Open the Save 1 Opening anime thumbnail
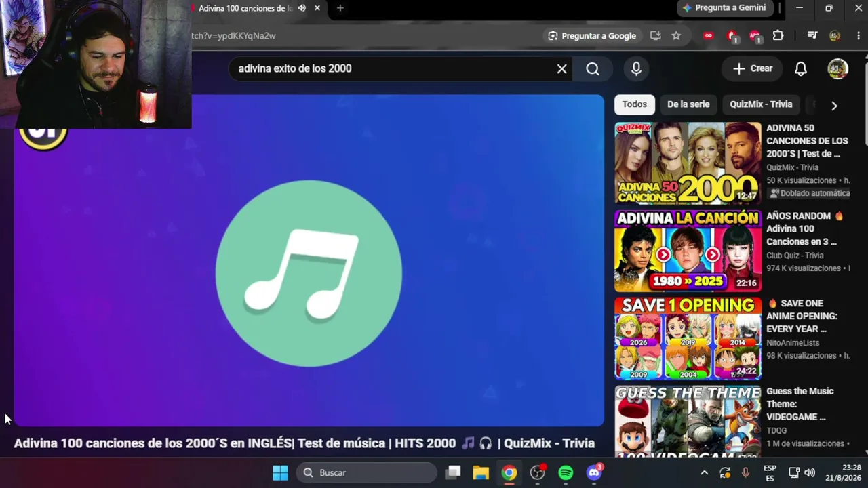The width and height of the screenshot is (868, 488). (x=688, y=338)
